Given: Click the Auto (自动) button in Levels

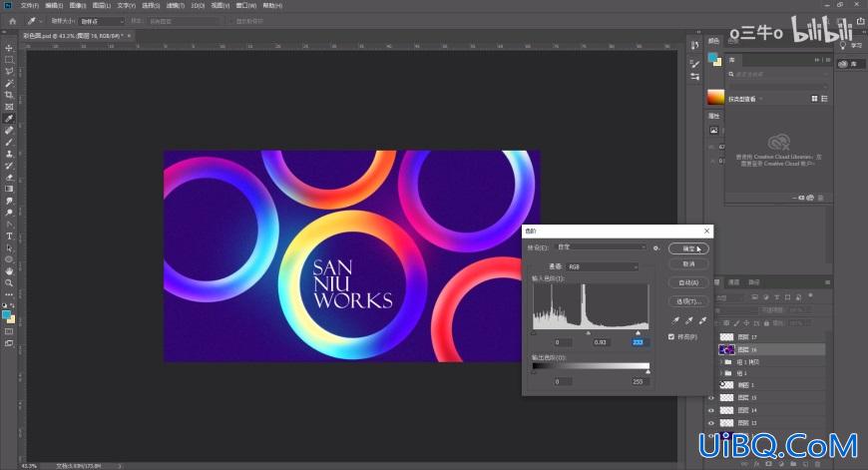Looking at the screenshot, I should point(688,282).
